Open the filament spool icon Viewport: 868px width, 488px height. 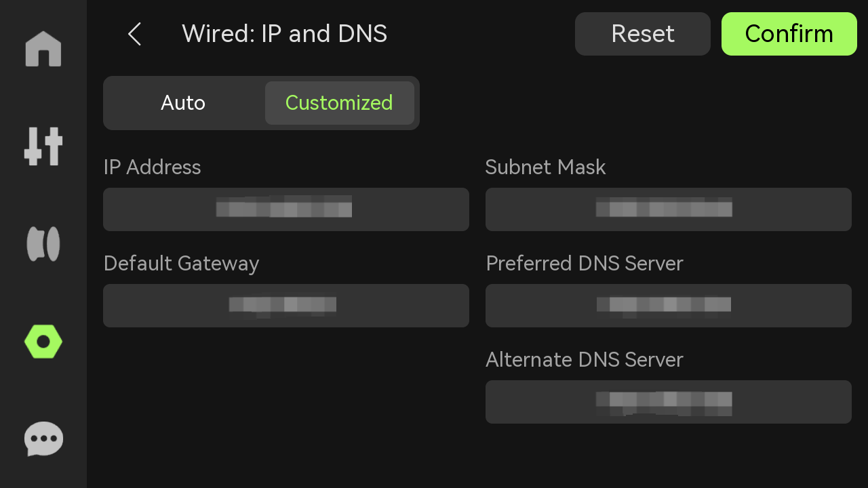coord(43,244)
